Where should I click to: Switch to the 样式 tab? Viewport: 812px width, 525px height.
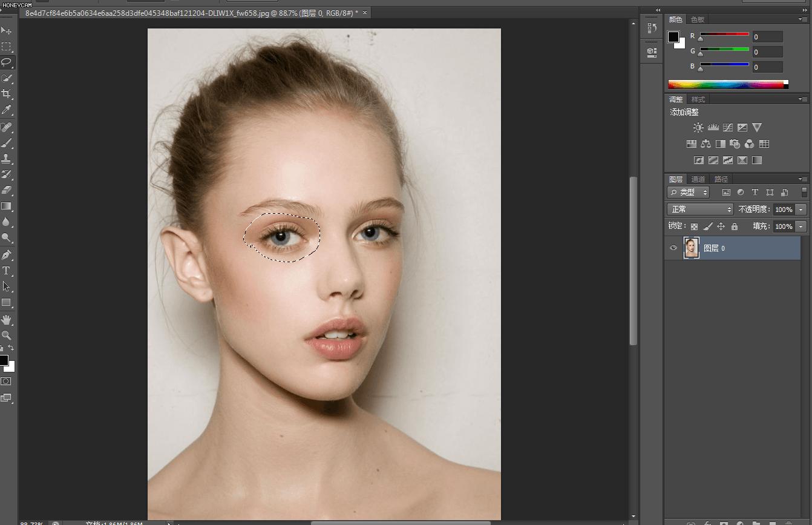[x=698, y=99]
